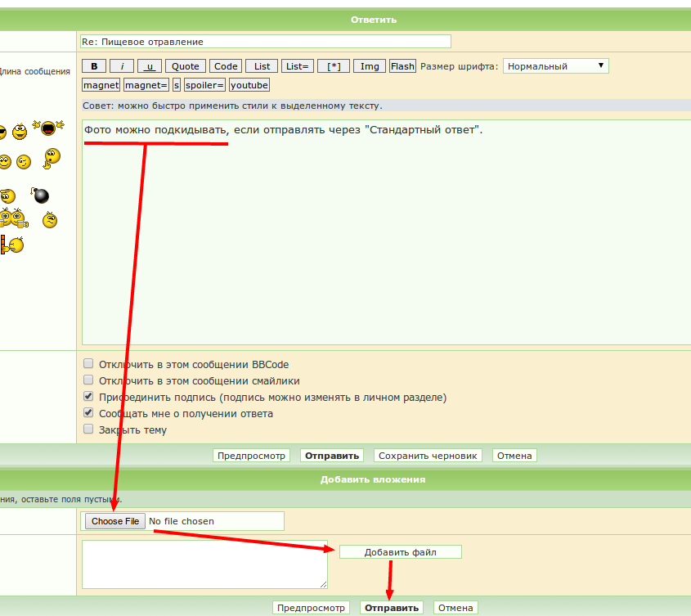Viewport: 691px width, 616px height.
Task: Insert the sunglasses smiley
Action: tap(2, 132)
